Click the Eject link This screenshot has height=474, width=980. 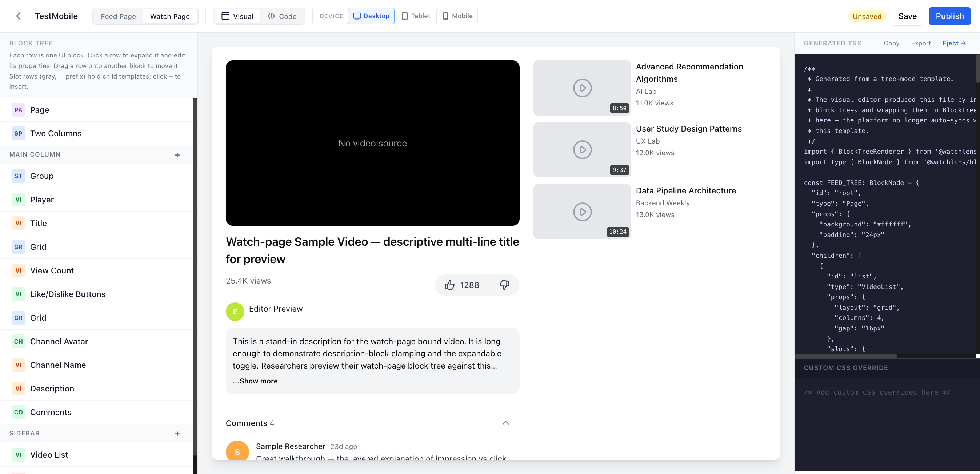[x=954, y=43]
